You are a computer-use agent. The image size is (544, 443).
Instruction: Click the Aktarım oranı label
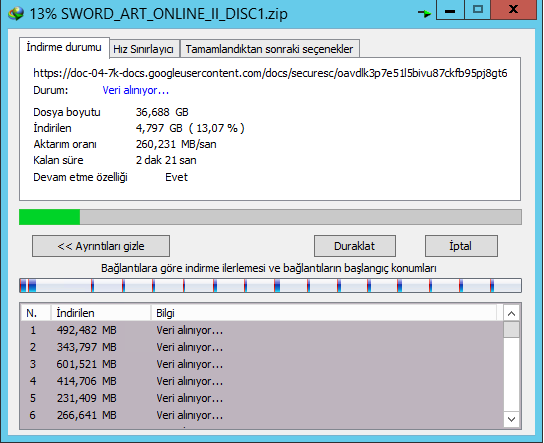click(65, 144)
